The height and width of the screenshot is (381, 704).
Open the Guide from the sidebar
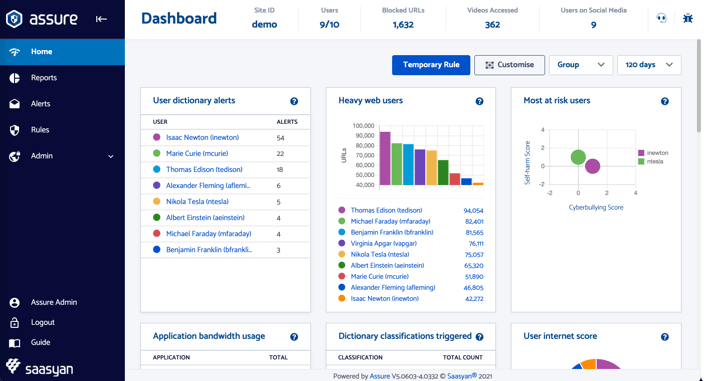click(x=40, y=342)
